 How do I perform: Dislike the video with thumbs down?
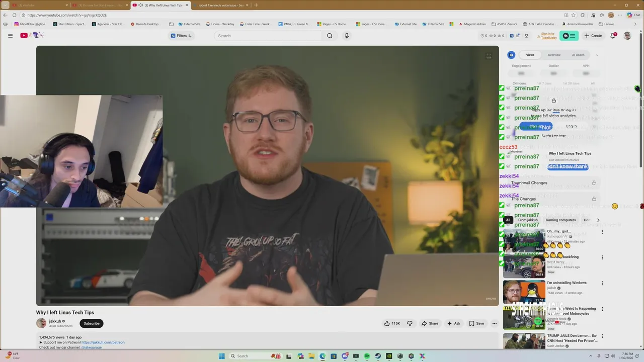(410, 323)
